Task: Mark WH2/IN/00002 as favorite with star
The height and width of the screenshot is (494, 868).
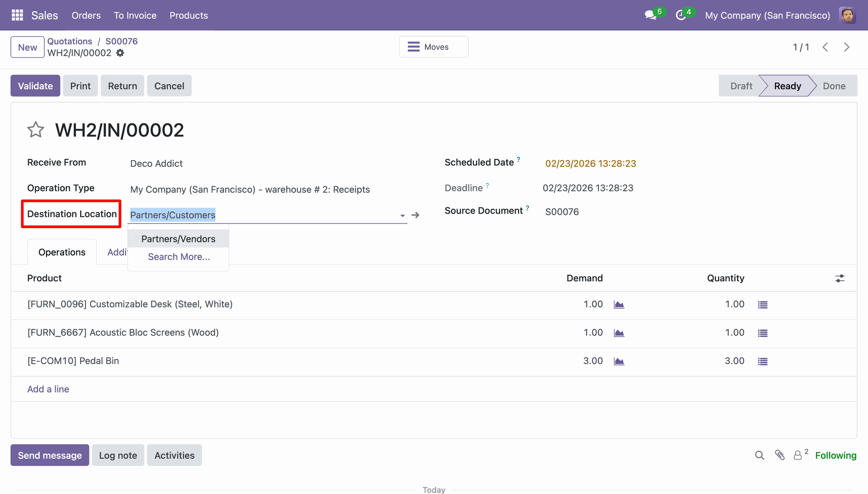Action: (36, 130)
